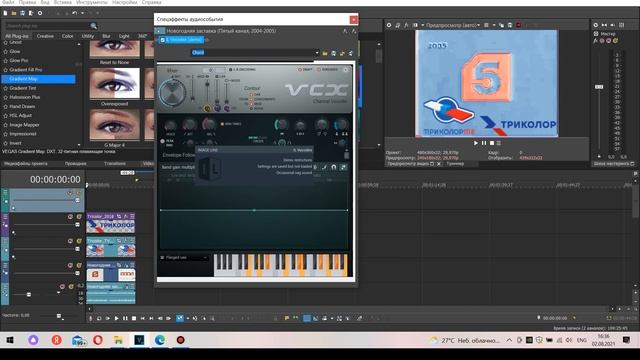The width and height of the screenshot is (640, 360).
Task: Switch to the Trimmer tab
Action: (455, 164)
